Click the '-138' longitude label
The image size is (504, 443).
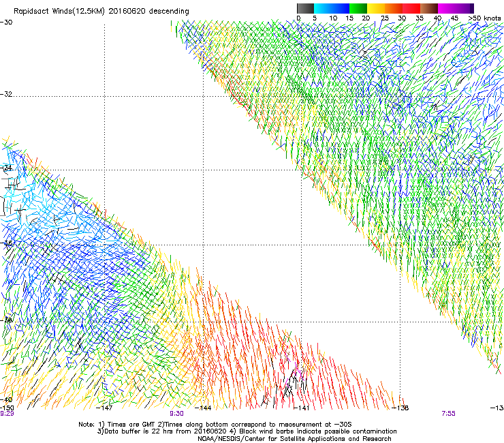[400, 408]
